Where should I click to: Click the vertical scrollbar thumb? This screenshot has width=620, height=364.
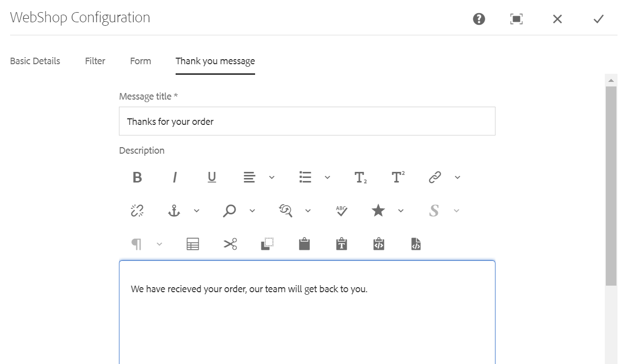(611, 186)
